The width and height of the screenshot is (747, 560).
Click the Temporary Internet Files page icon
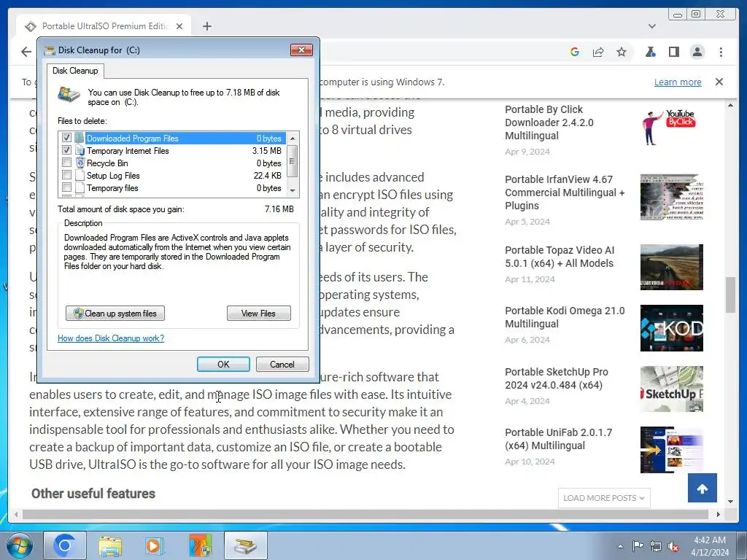coord(80,150)
